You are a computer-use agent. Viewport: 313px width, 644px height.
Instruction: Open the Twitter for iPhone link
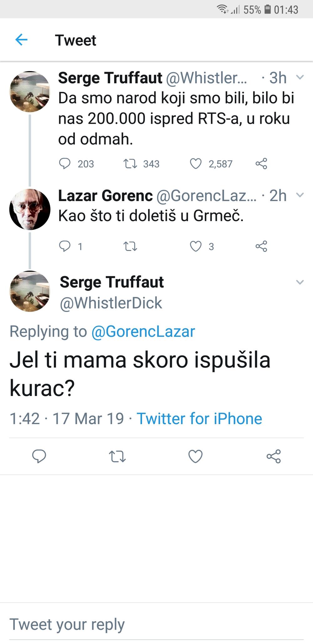[199, 418]
